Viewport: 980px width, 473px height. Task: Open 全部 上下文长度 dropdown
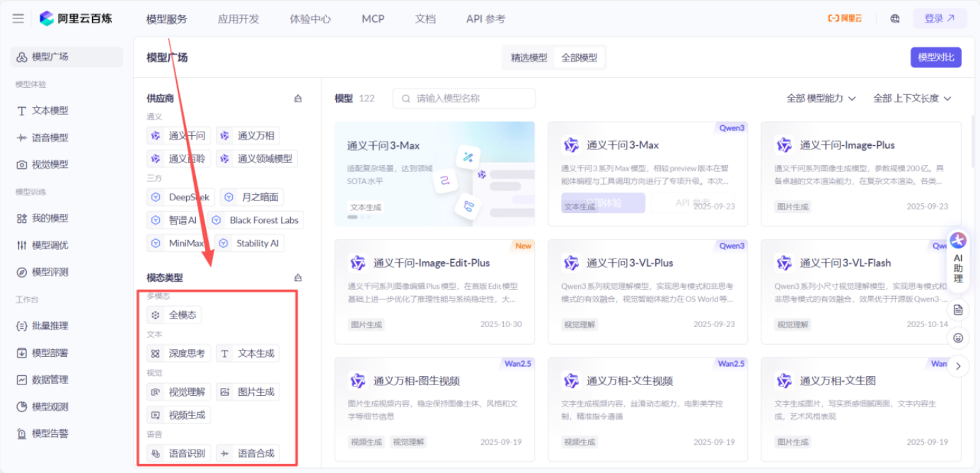(x=913, y=98)
